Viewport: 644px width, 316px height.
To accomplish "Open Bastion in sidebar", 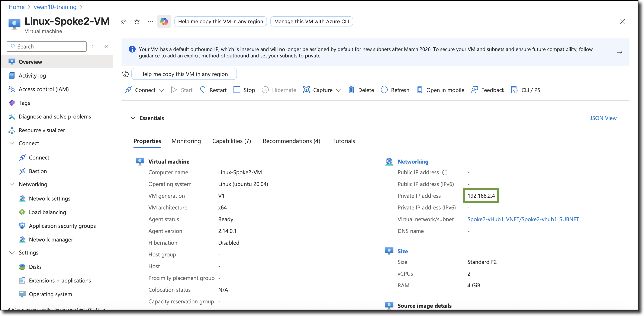I will [x=38, y=171].
